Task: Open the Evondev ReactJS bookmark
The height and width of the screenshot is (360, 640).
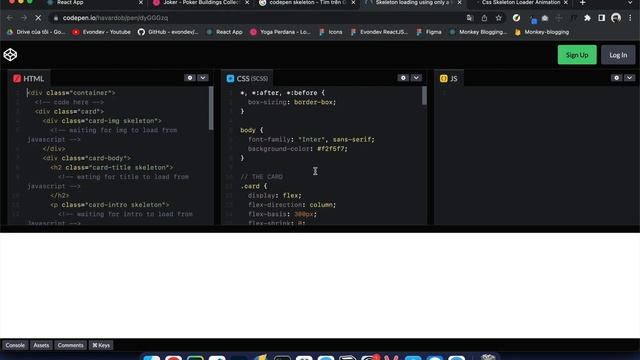Action: (x=379, y=32)
